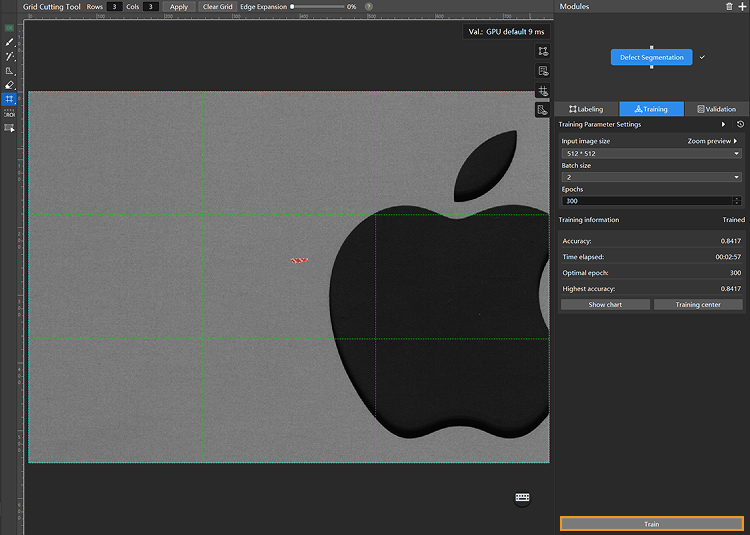Click the Accuracy 0.8417 value
The height and width of the screenshot is (535, 750).
pyautogui.click(x=730, y=241)
